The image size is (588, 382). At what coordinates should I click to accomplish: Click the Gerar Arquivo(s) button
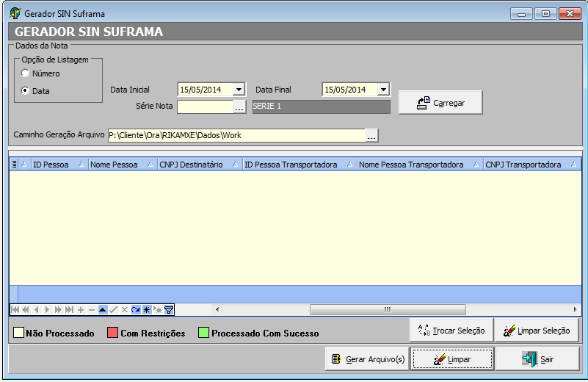(367, 359)
